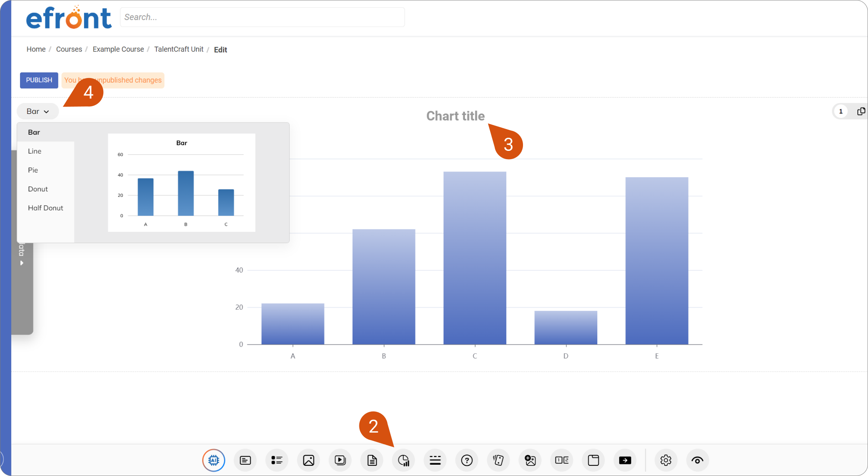Add a chart block

[403, 460]
